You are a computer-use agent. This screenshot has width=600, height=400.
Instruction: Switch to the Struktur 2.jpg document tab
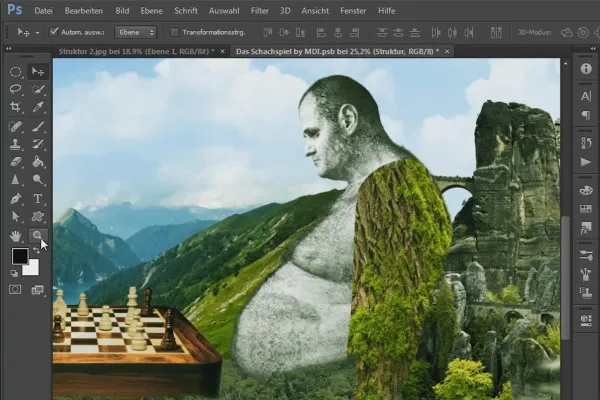click(136, 51)
